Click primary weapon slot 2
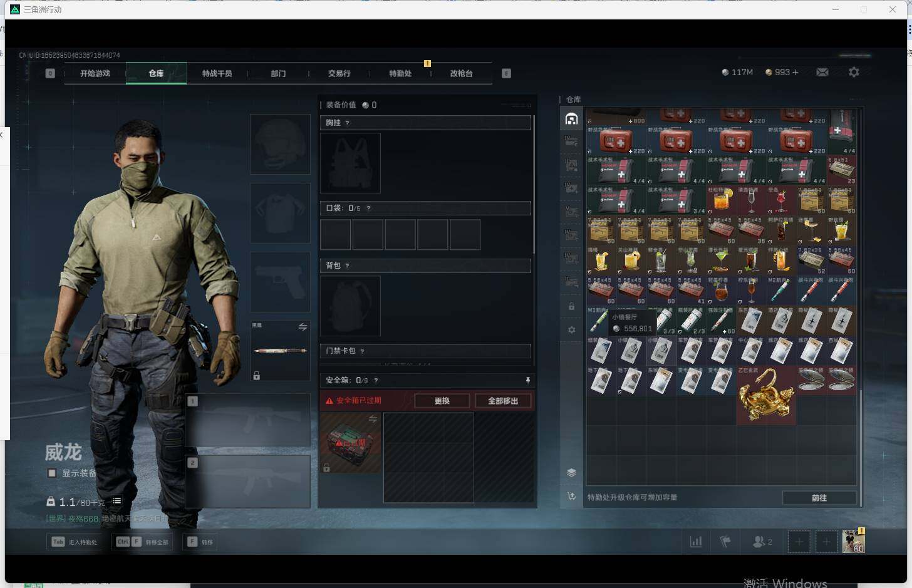This screenshot has height=588, width=912. [x=248, y=481]
